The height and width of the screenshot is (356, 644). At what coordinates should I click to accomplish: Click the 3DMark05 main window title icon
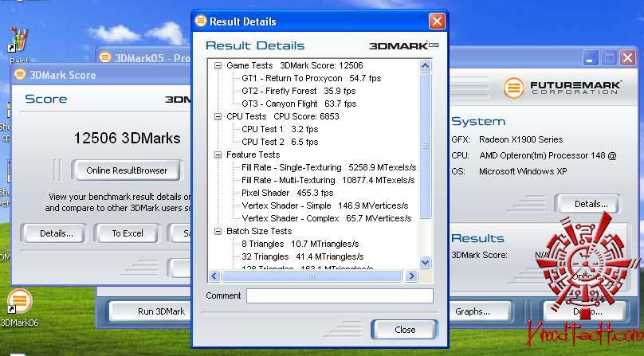[x=104, y=57]
